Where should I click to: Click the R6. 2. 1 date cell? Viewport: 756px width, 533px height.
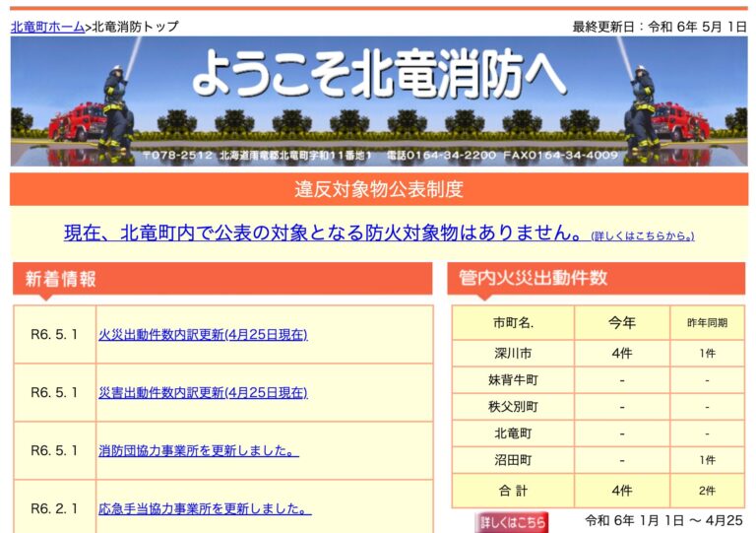pyautogui.click(x=54, y=509)
